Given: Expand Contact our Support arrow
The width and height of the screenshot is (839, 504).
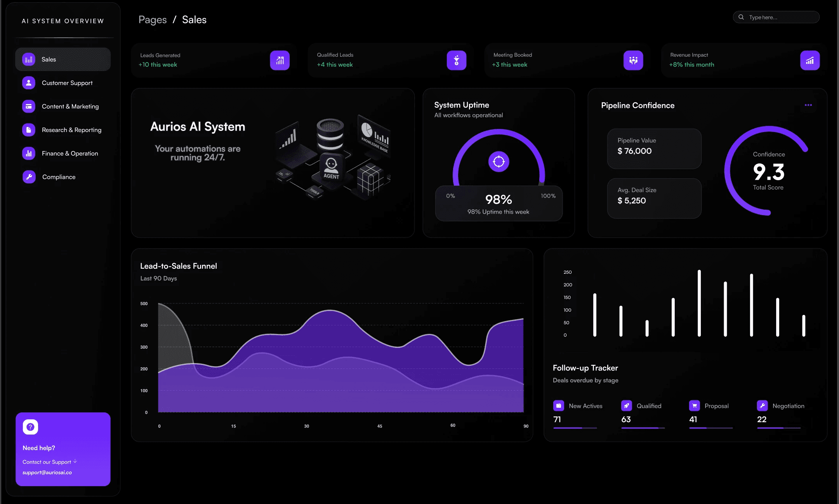Looking at the screenshot, I should 75,461.
